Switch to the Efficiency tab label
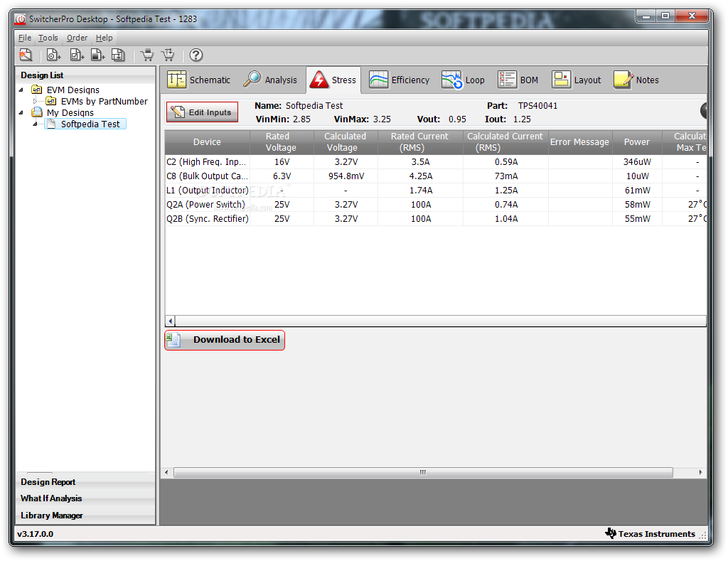This screenshot has width=728, height=561. point(410,80)
